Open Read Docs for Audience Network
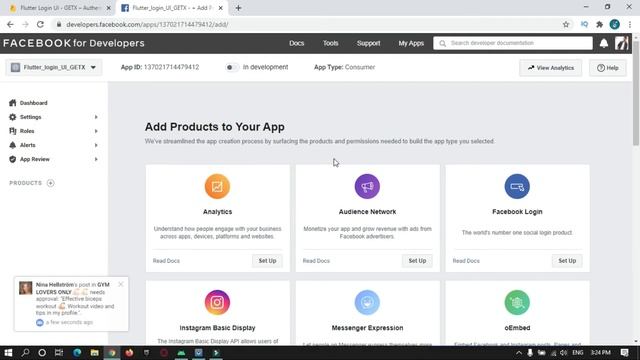This screenshot has height=360, width=640. 316,261
